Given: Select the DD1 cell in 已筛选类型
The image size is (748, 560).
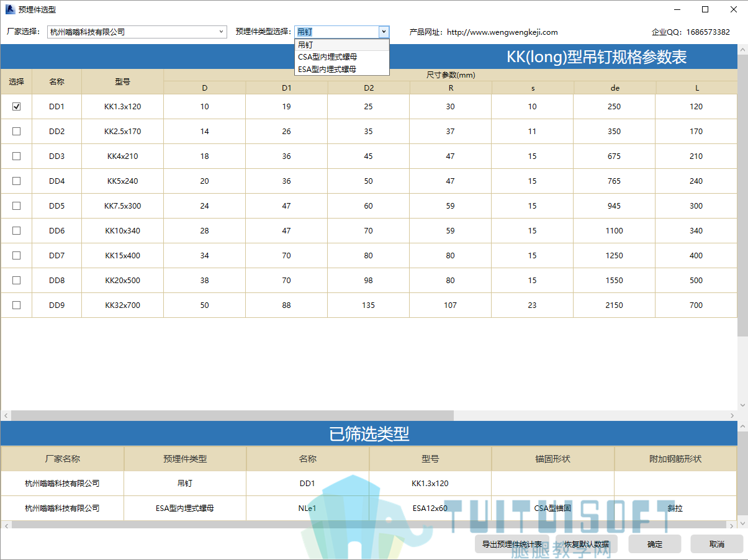Looking at the screenshot, I should (x=307, y=483).
